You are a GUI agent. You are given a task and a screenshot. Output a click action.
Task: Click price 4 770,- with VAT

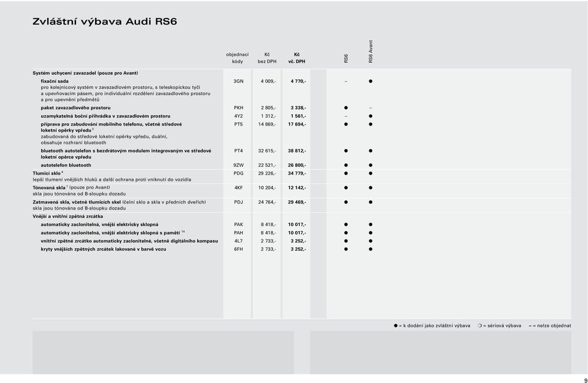coord(298,81)
